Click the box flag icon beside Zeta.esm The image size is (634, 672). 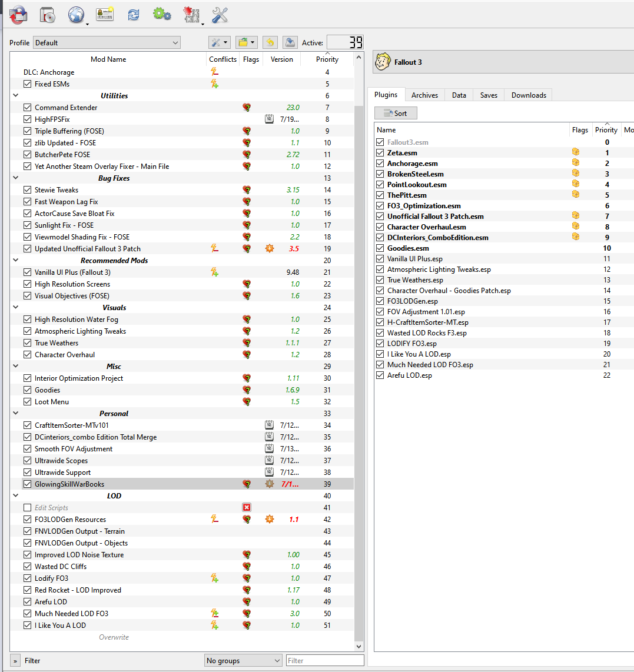(x=576, y=152)
